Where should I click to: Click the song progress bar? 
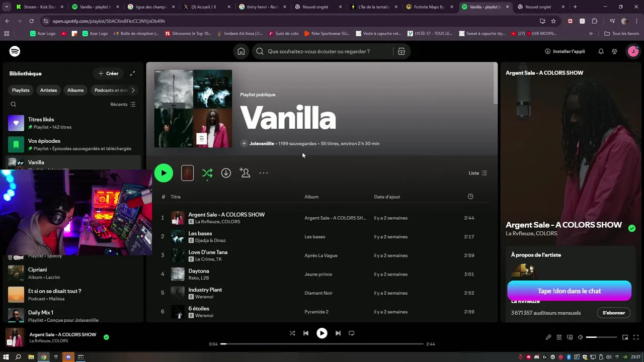pyautogui.click(x=322, y=344)
